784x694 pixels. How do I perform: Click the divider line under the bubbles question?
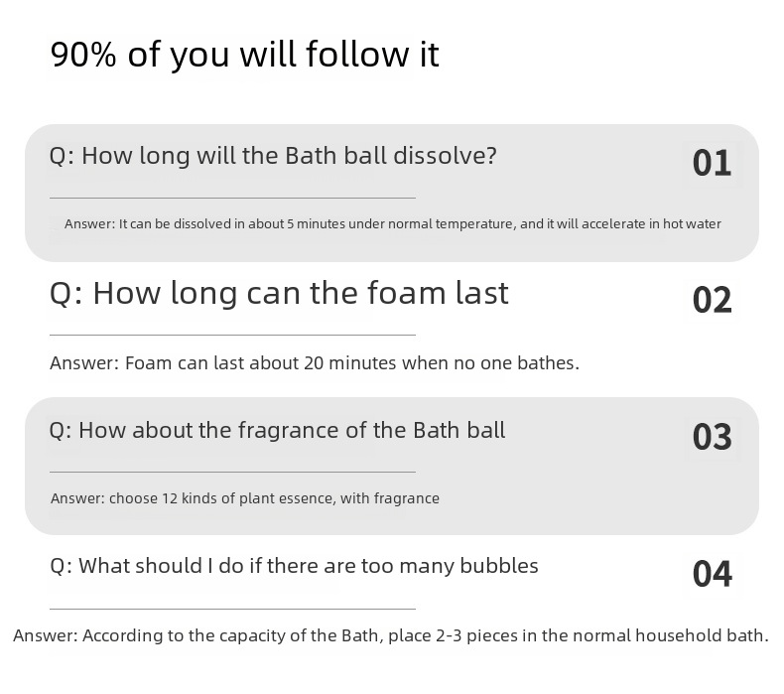232,609
